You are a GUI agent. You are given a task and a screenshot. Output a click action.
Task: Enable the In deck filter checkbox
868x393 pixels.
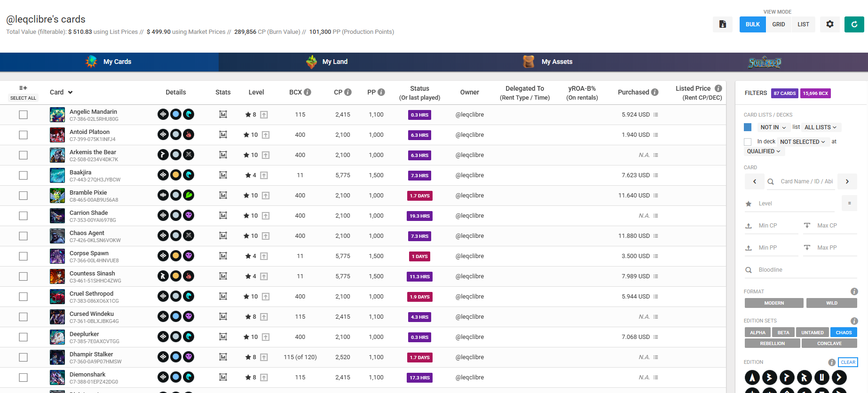(748, 141)
